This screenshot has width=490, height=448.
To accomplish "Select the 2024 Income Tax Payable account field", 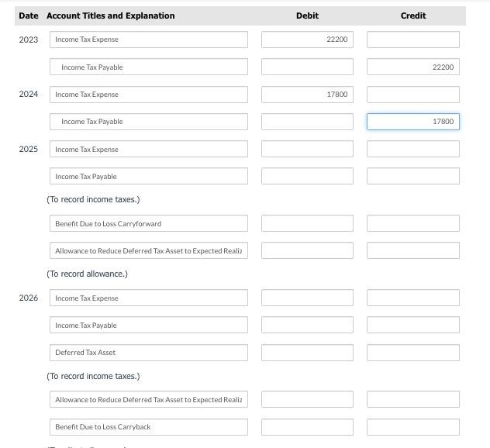I will (149, 122).
